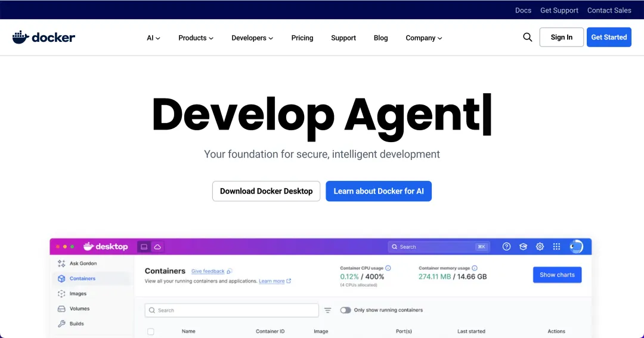
Task: Open the Docs link in top bar
Action: (x=524, y=10)
